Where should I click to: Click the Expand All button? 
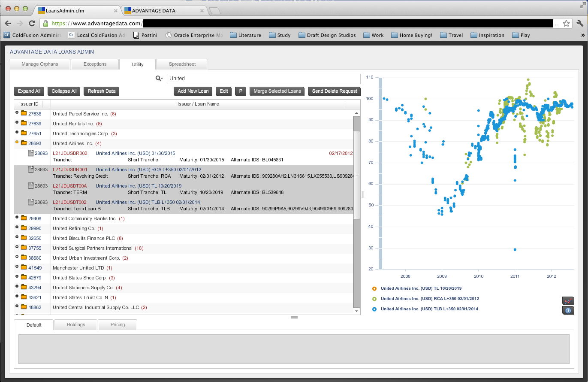tap(29, 91)
